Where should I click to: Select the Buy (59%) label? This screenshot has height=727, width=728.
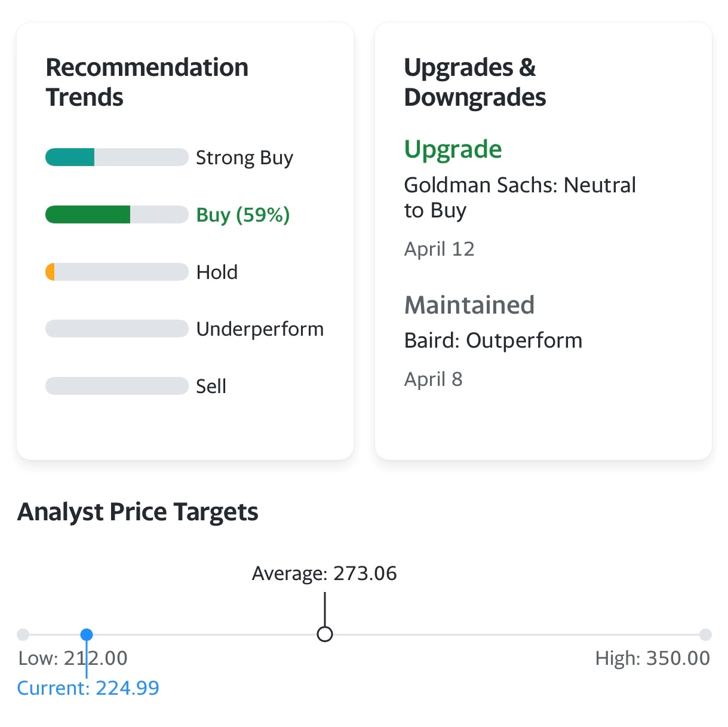tap(243, 214)
